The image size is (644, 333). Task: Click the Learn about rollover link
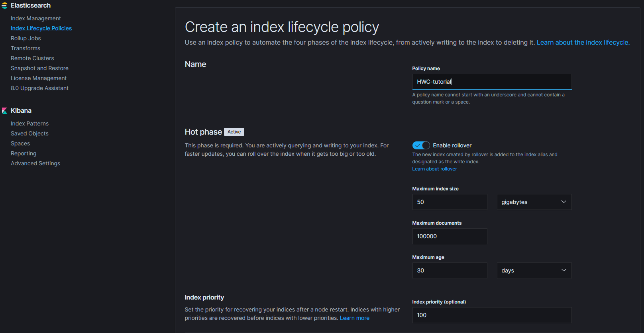coord(434,169)
